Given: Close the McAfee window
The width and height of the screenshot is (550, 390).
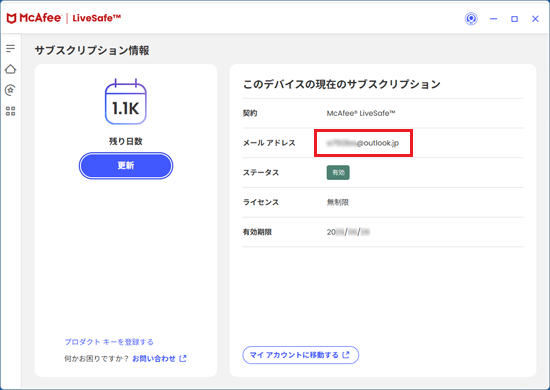Looking at the screenshot, I should (x=535, y=19).
